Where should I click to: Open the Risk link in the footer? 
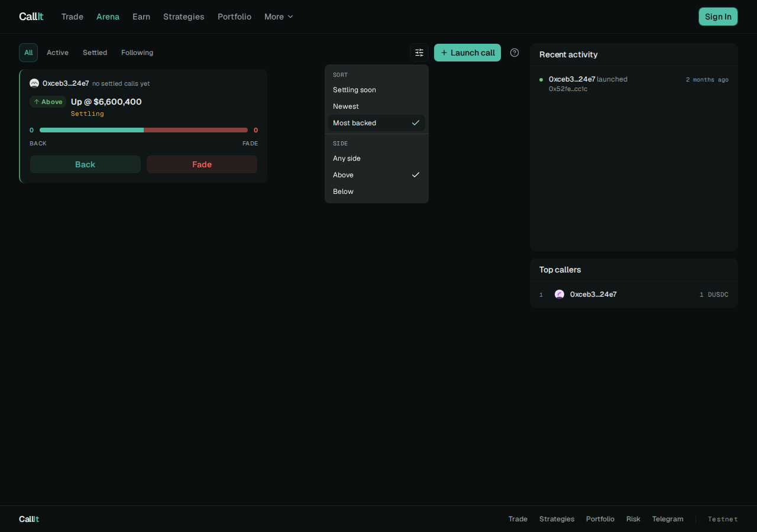tap(633, 519)
